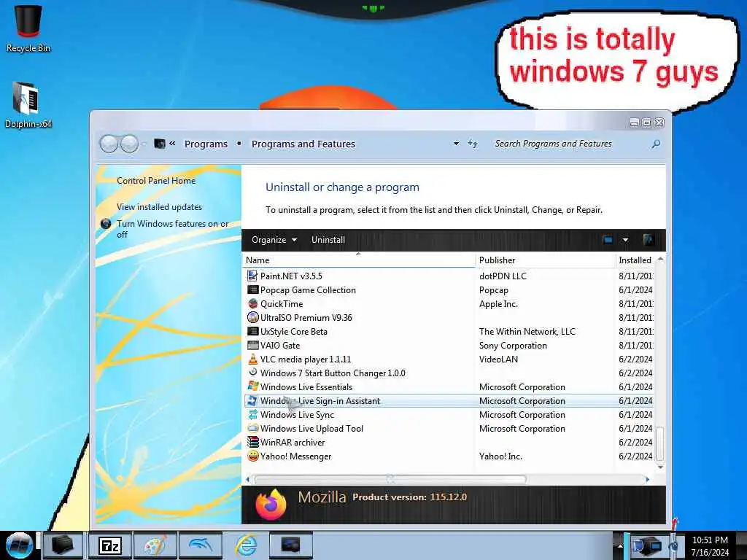747x560 pixels.
Task: Click the horizontal scrollbar thumb
Action: [x=390, y=479]
